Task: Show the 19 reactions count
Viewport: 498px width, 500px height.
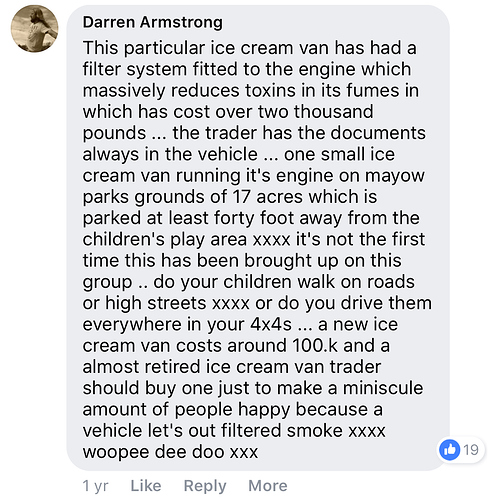Action: 471,450
